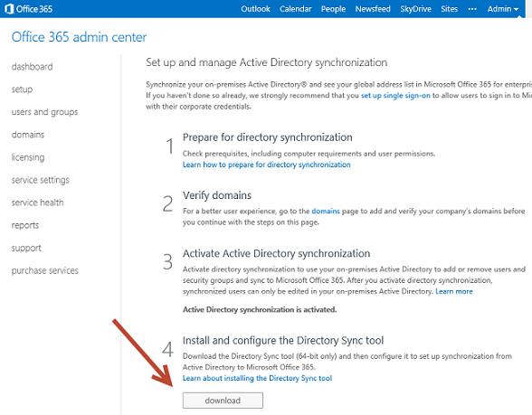This screenshot has width=532, height=415.
Task: Select purchase services in sidebar
Action: coord(45,270)
